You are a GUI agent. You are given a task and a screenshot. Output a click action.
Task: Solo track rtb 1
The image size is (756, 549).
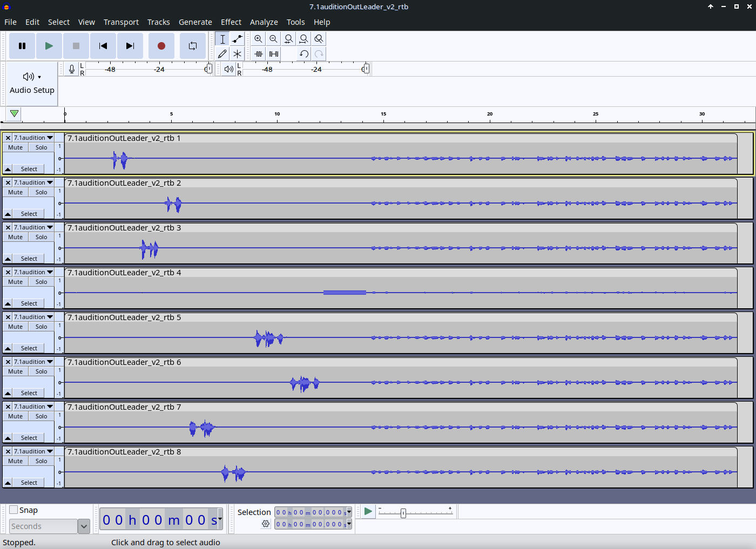coord(42,147)
